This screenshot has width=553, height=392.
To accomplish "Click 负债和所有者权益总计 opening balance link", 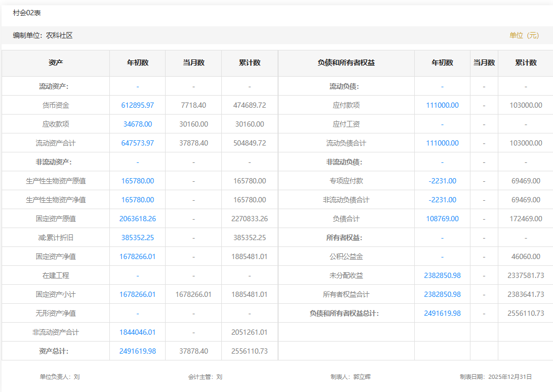I will click(442, 313).
